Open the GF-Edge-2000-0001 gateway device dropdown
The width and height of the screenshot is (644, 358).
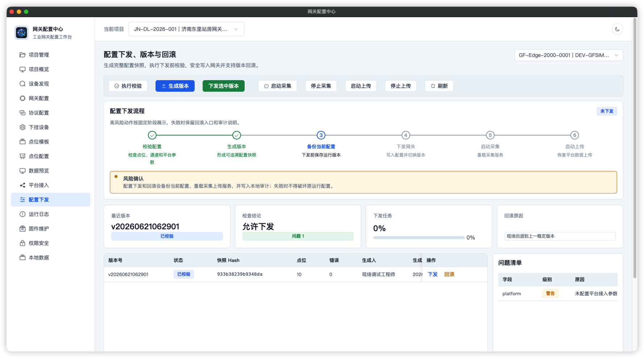(568, 55)
